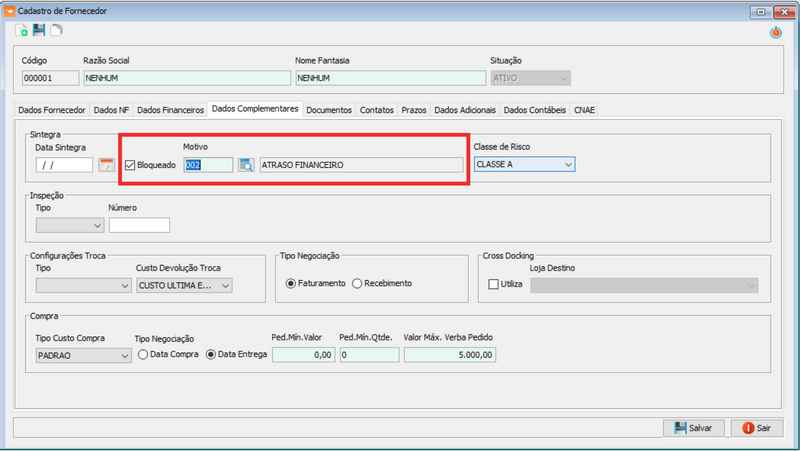Click the new record toolbar icon

coord(22,31)
